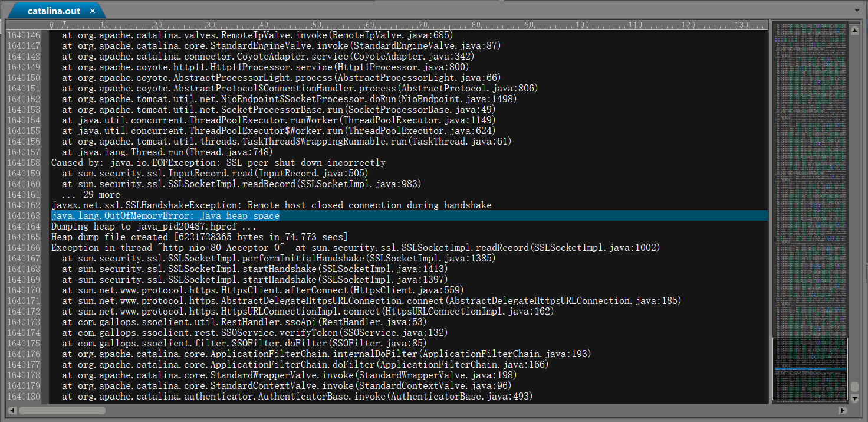This screenshot has width=868, height=422.
Task: Switch to the catalina.out tab
Action: click(x=55, y=11)
